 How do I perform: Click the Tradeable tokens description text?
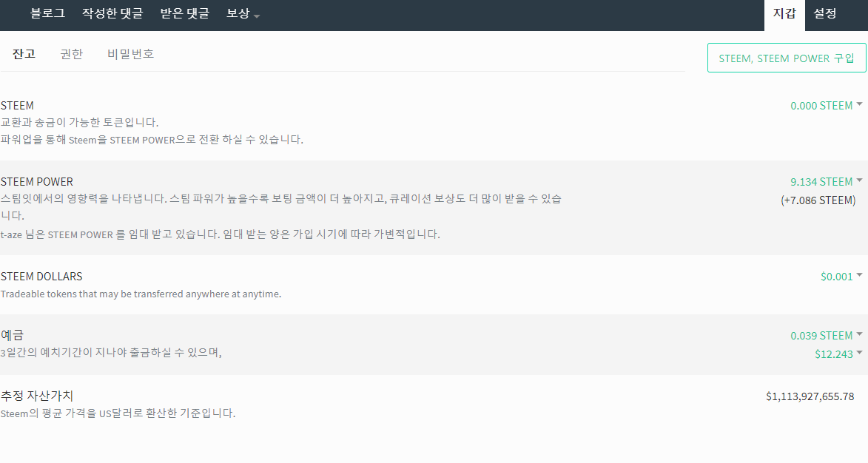[x=141, y=294]
